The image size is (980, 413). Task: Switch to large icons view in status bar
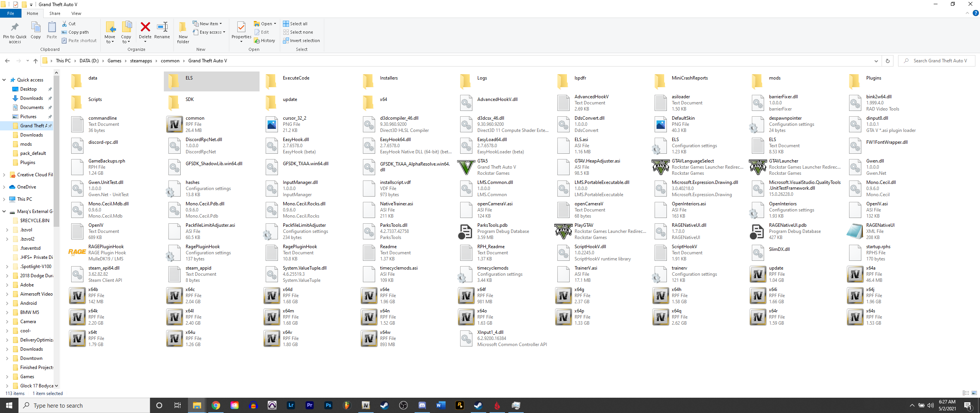974,393
